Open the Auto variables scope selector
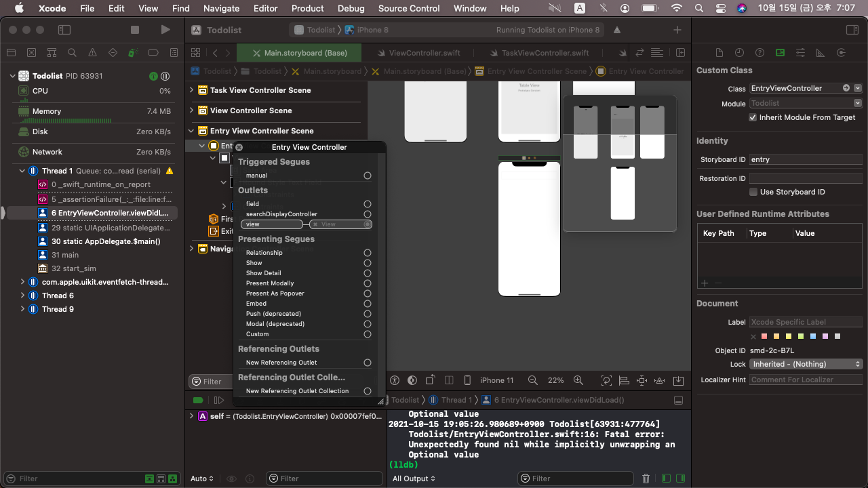Screen dimensions: 868x488 (202, 479)
